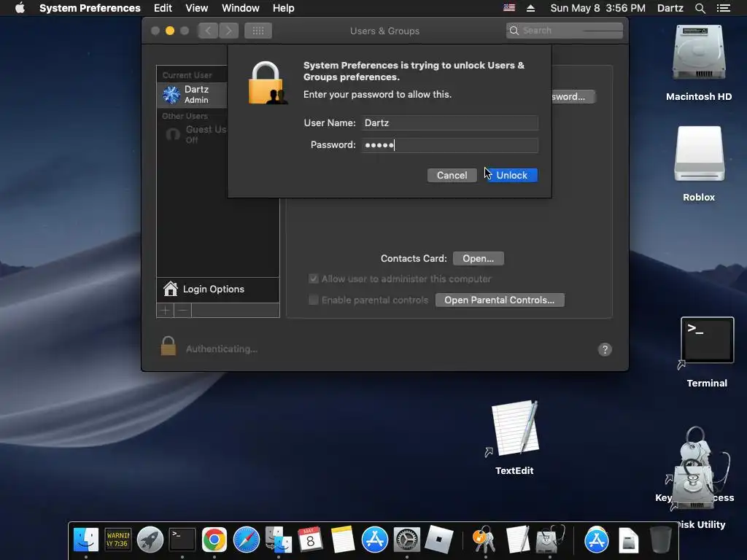Open TextEdit from the Dock
Screen dimensions: 747x560
click(x=518, y=540)
